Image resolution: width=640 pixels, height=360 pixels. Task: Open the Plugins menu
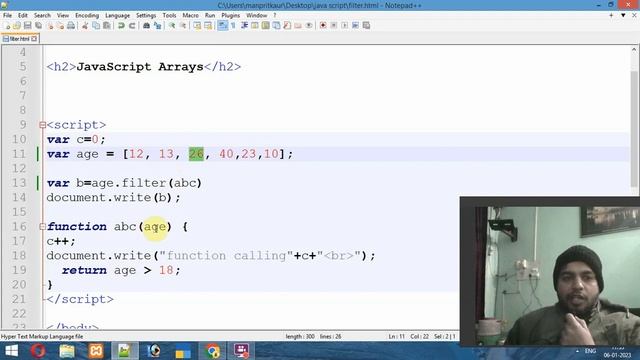point(230,16)
